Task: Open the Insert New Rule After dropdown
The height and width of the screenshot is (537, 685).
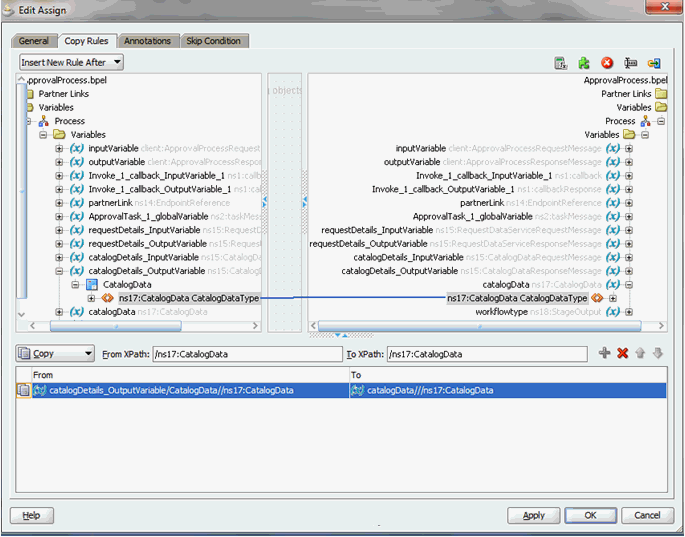Action: coord(71,62)
